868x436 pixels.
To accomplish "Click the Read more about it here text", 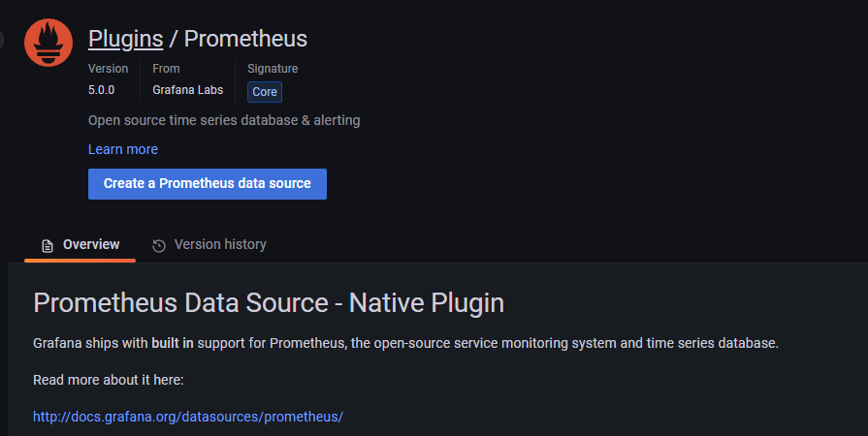I will pos(108,380).
